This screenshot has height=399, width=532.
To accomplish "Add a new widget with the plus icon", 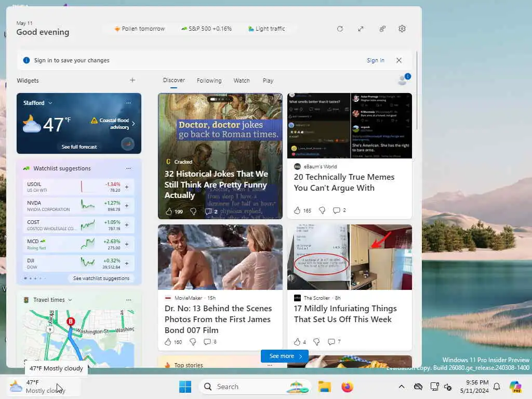I will point(132,80).
